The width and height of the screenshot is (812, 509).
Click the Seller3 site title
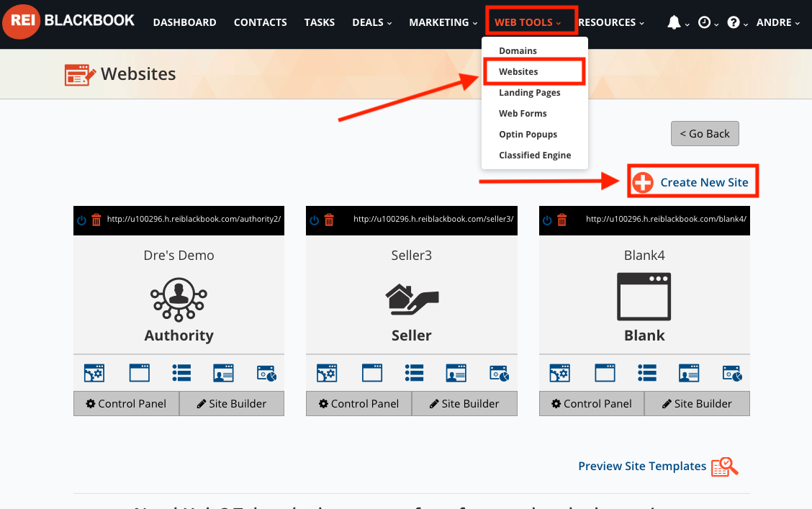[x=412, y=256]
